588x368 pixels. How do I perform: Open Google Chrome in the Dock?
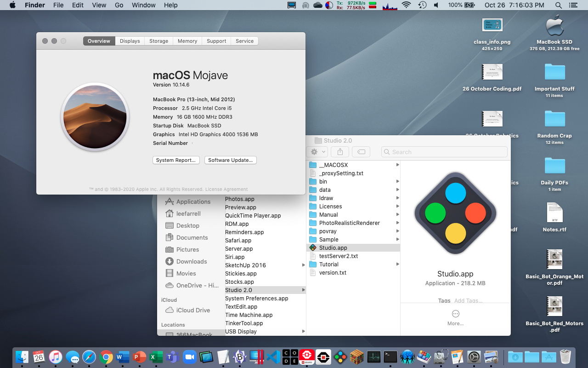click(106, 357)
